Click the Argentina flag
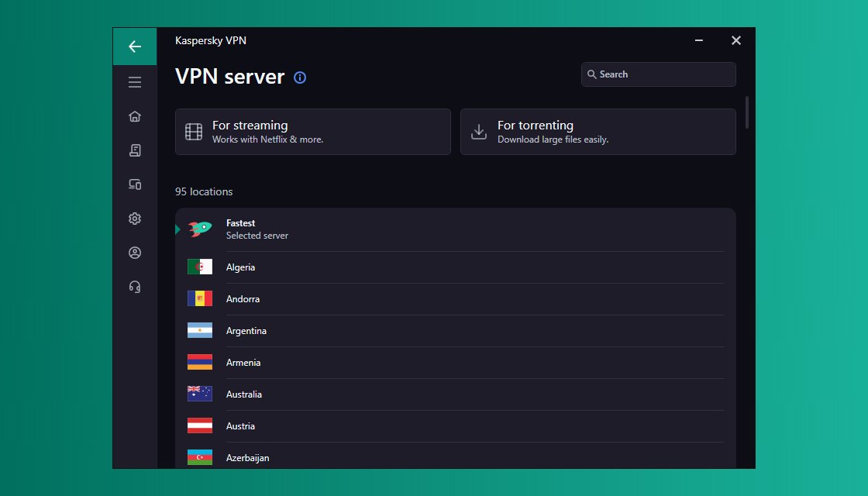Viewport: 868px width, 496px height. click(x=200, y=330)
